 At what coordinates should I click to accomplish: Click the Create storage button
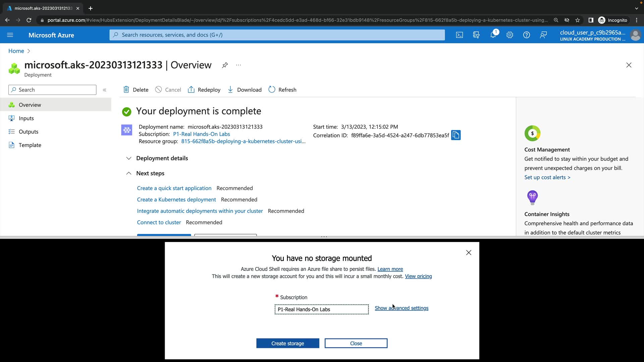click(287, 343)
